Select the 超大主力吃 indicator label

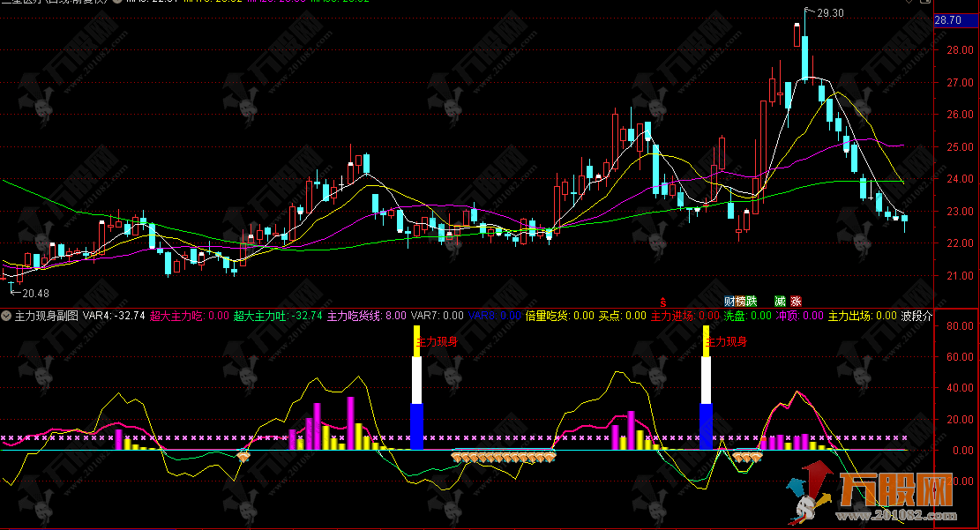click(176, 315)
